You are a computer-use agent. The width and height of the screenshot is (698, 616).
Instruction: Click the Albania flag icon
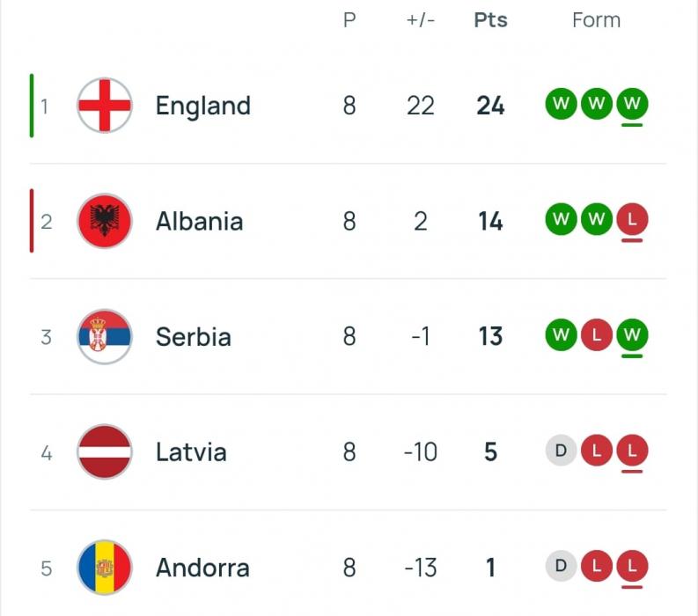coord(105,221)
